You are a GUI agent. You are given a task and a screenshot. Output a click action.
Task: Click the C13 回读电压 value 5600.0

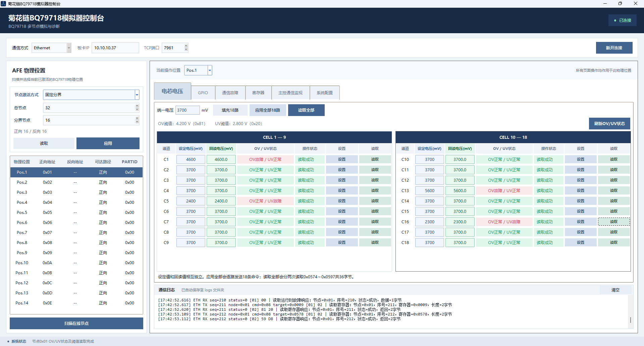(x=460, y=191)
